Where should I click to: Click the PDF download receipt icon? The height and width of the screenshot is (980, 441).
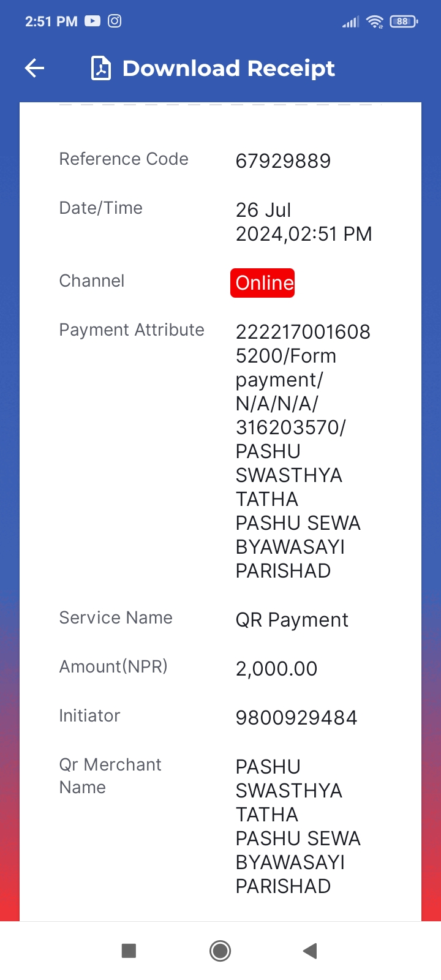point(101,68)
